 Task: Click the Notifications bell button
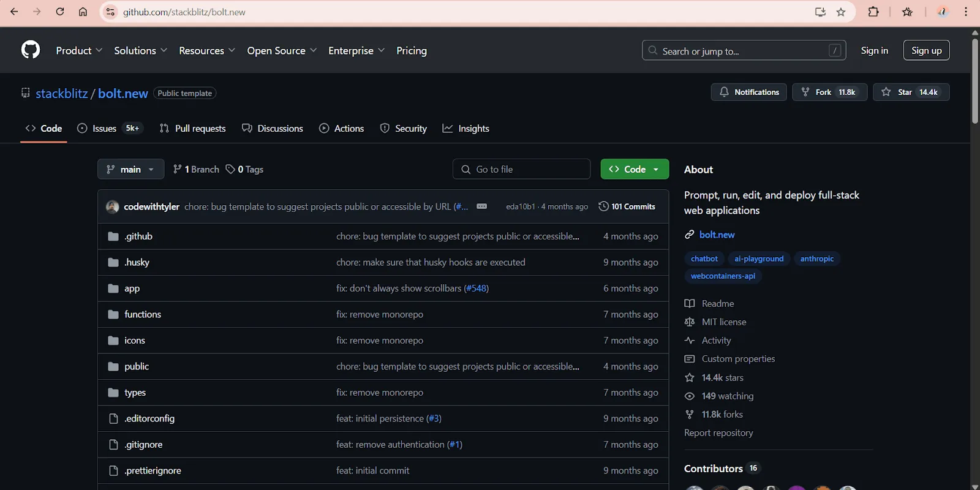(749, 92)
